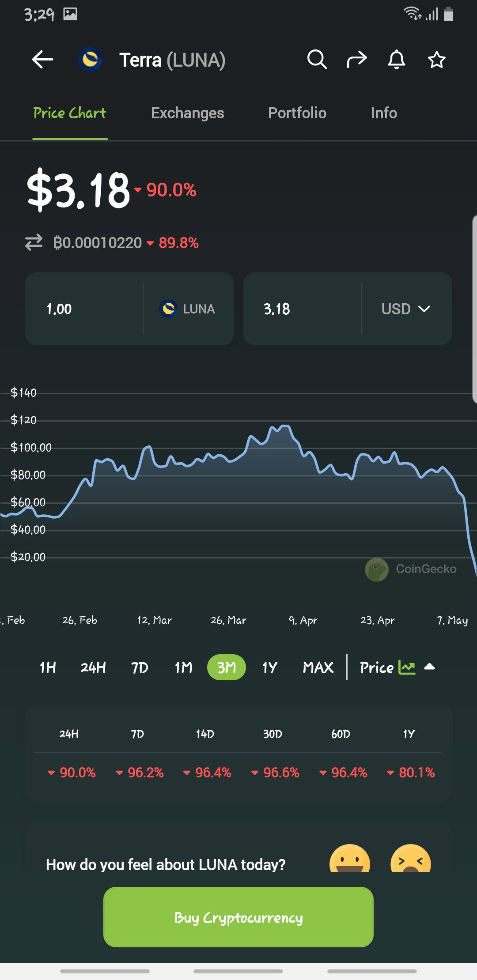Open the Exchanges tab
This screenshot has height=980, width=477.
188,113
